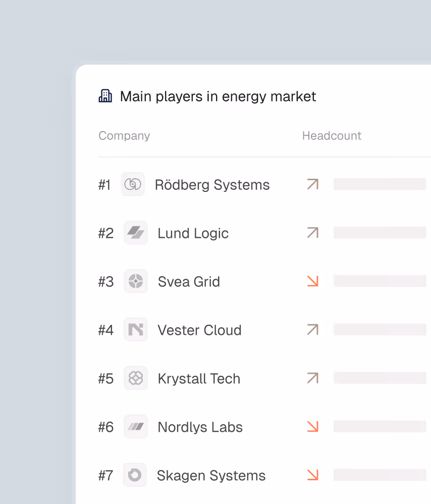
Task: Click the downward trend arrow for Nordlys Labs
Action: pos(313,426)
